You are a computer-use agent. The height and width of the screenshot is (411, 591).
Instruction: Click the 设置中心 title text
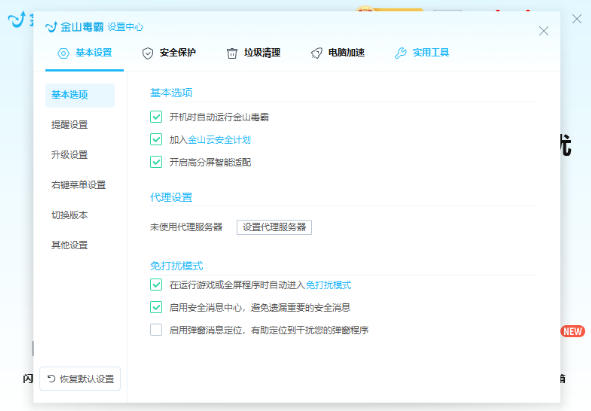125,27
